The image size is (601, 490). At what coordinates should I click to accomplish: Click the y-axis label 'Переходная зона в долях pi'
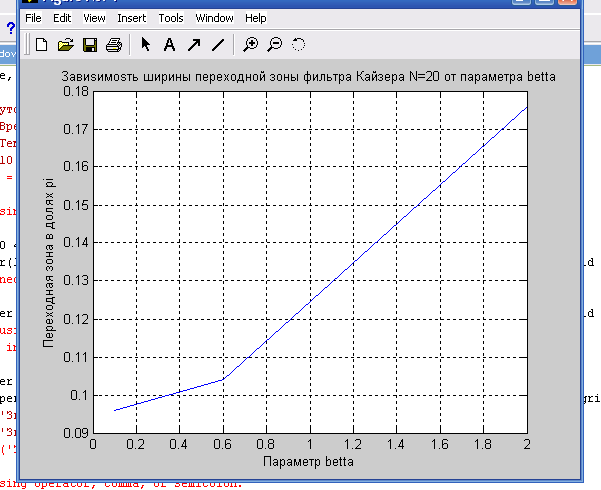pos(48,263)
